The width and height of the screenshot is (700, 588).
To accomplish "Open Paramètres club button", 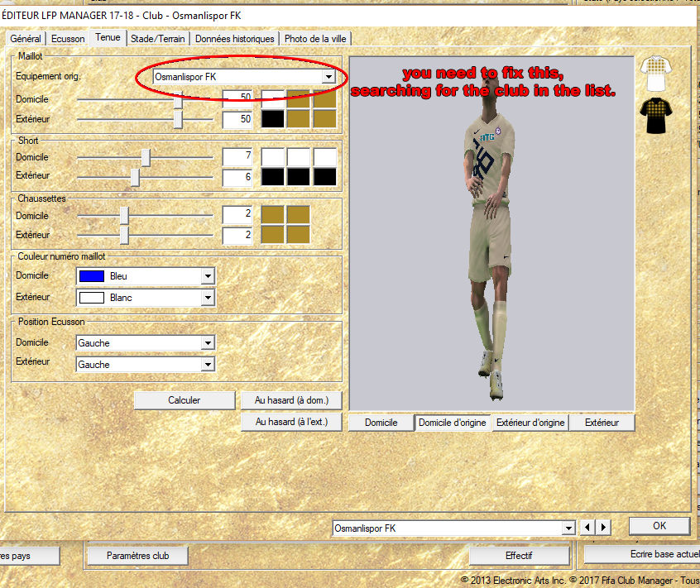I will coord(137,556).
